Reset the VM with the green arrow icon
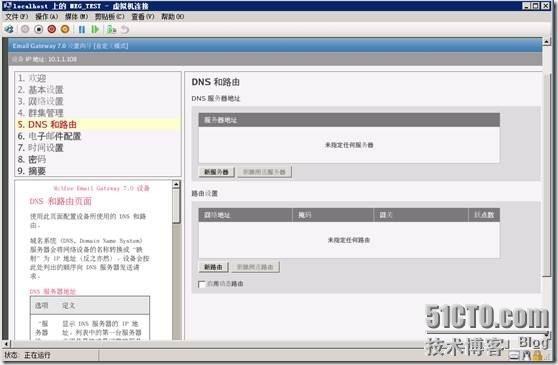Image resolution: width=558 pixels, height=365 pixels. pos(95,30)
